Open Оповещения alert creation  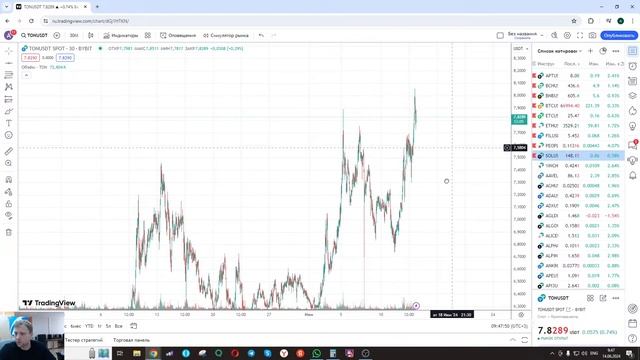[x=178, y=36]
